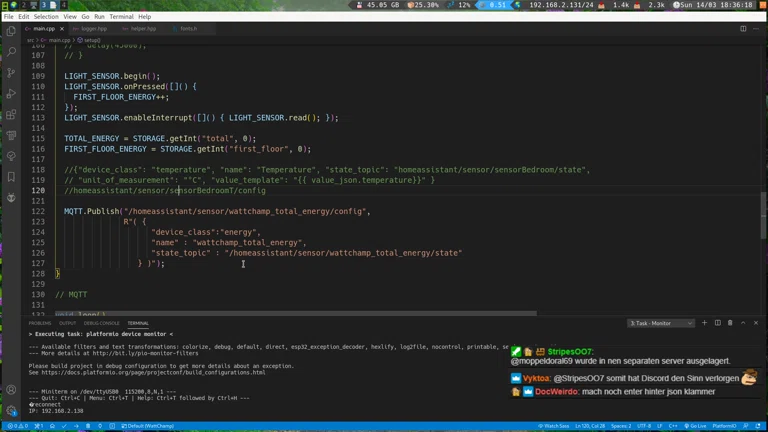Open the Extensions view
768x432 pixels.
[11, 115]
